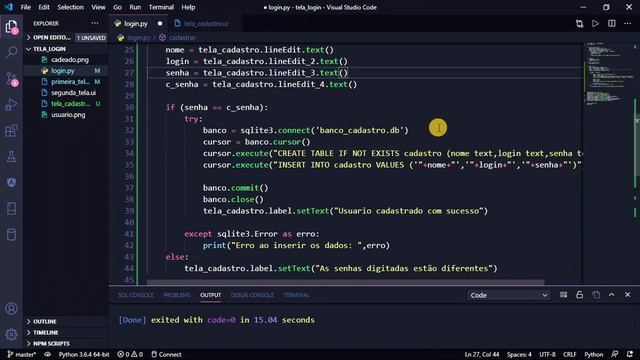Open segunda_tela.ui in the explorer
The image size is (640, 360).
pos(65,93)
